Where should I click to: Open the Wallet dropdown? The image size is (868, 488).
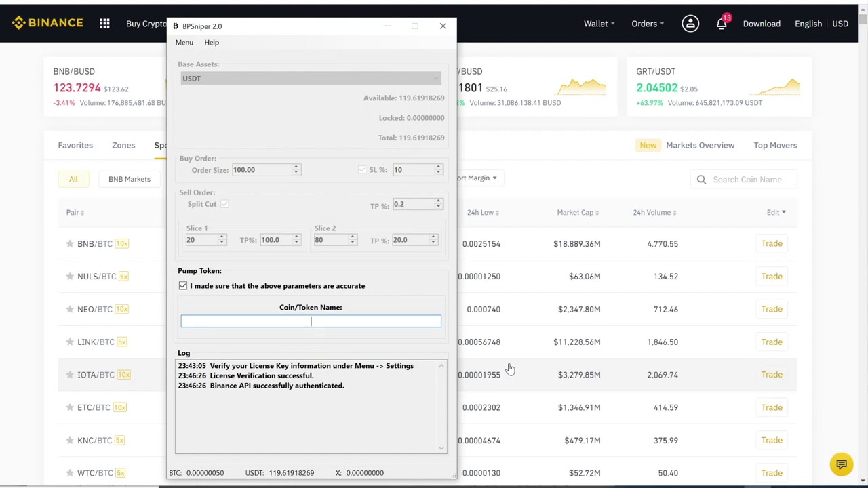[x=599, y=24]
